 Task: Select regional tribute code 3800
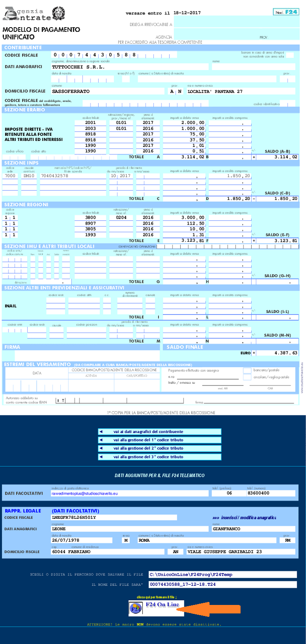click(91, 217)
